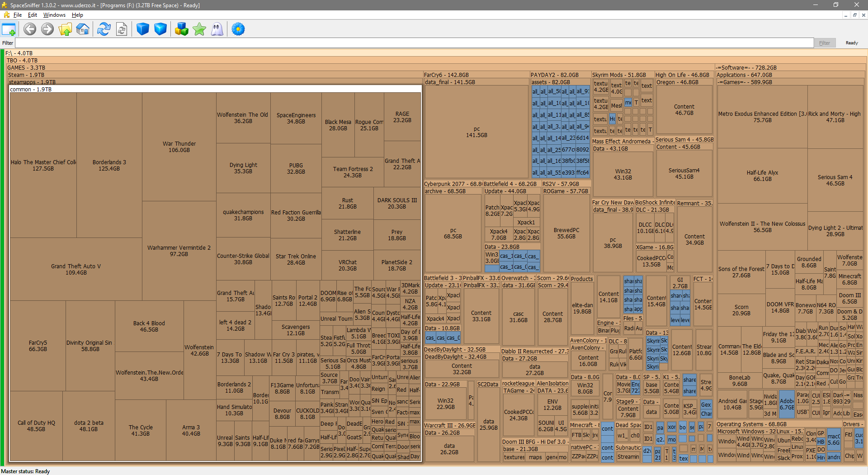Select the SpaceEngineers 34.8GB block
Viewport: 868px width, 475px height.
(x=296, y=119)
